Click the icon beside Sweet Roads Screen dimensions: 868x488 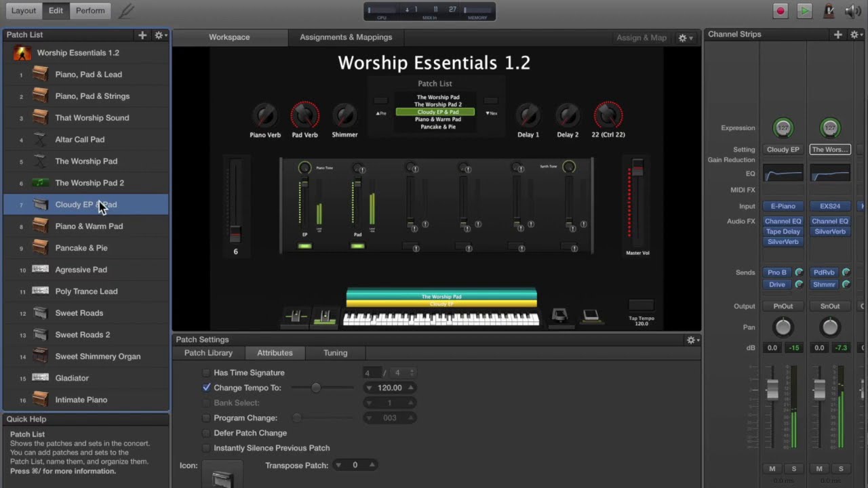pyautogui.click(x=40, y=313)
